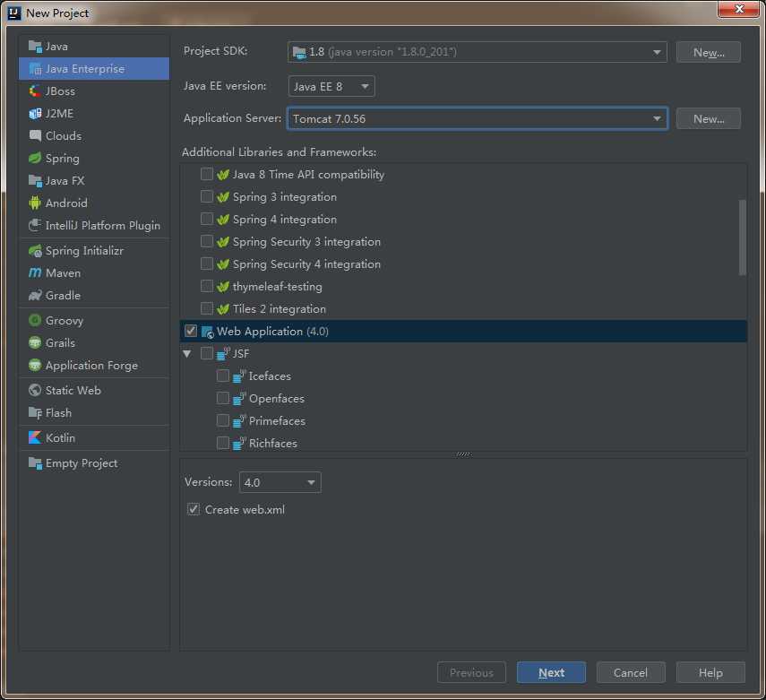
Task: Enable Spring Security 4 integration checkbox
Action: click(x=207, y=264)
